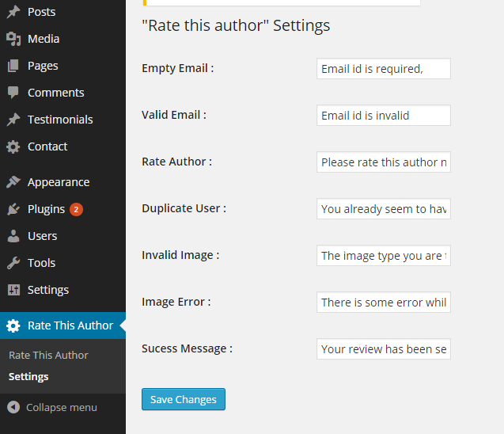Click the Duplicate User message field
This screenshot has height=434, width=504.
click(x=384, y=209)
